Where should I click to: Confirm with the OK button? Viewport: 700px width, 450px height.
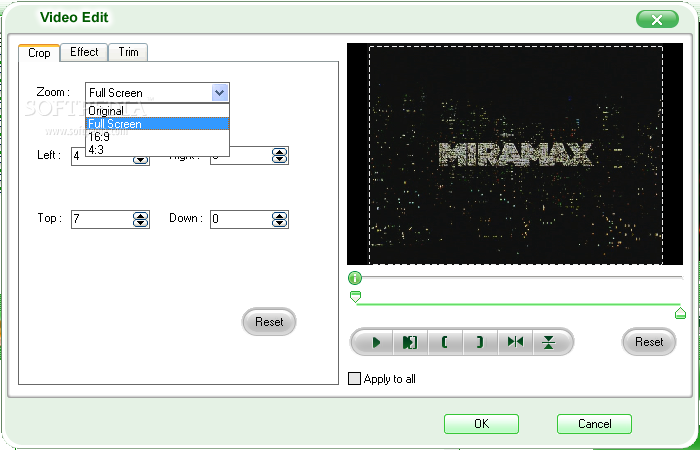click(481, 424)
